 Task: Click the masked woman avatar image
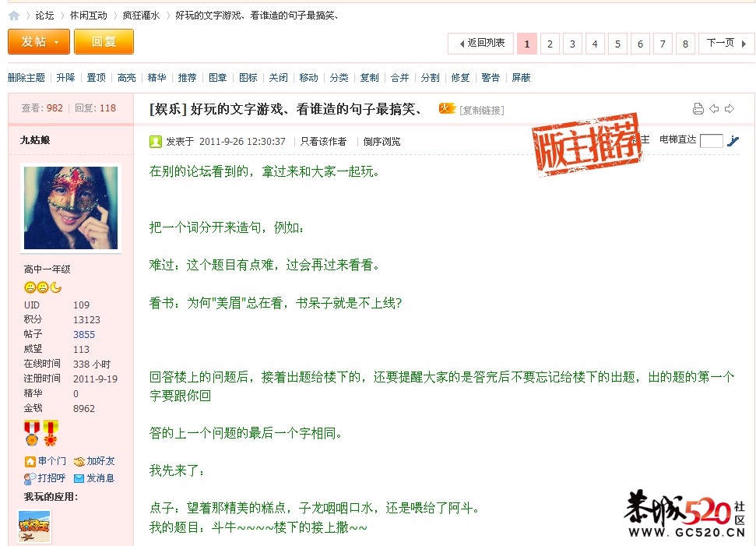coord(71,208)
